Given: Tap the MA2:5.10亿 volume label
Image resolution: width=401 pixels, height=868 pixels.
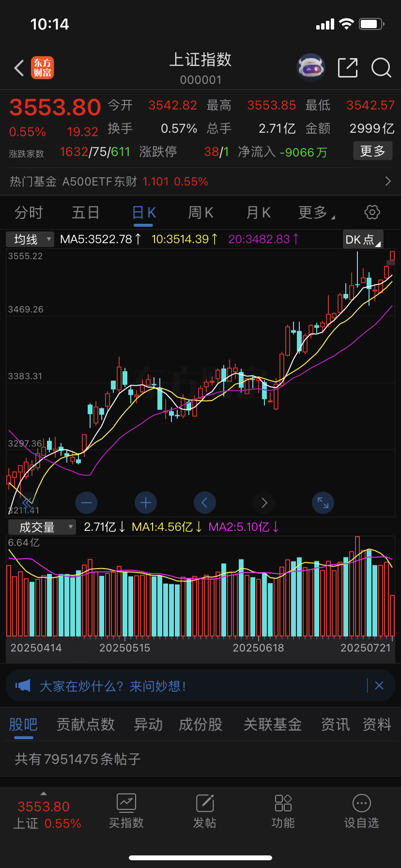Looking at the screenshot, I should point(244,527).
